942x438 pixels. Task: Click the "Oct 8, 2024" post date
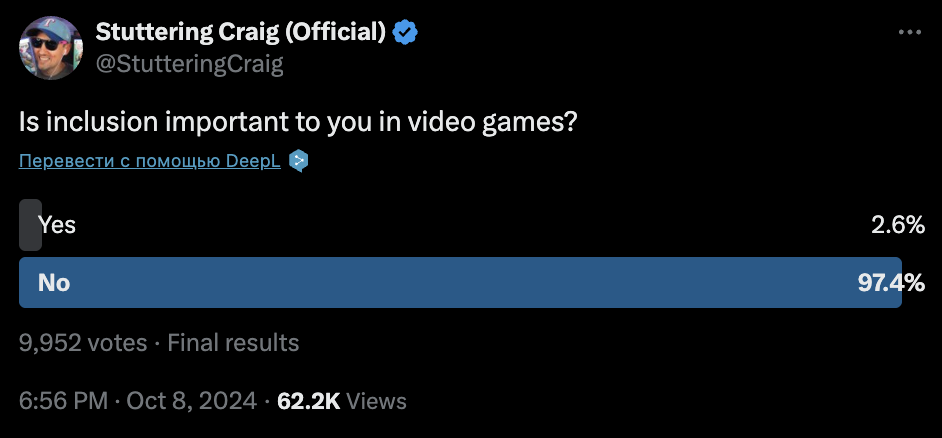pyautogui.click(x=192, y=401)
